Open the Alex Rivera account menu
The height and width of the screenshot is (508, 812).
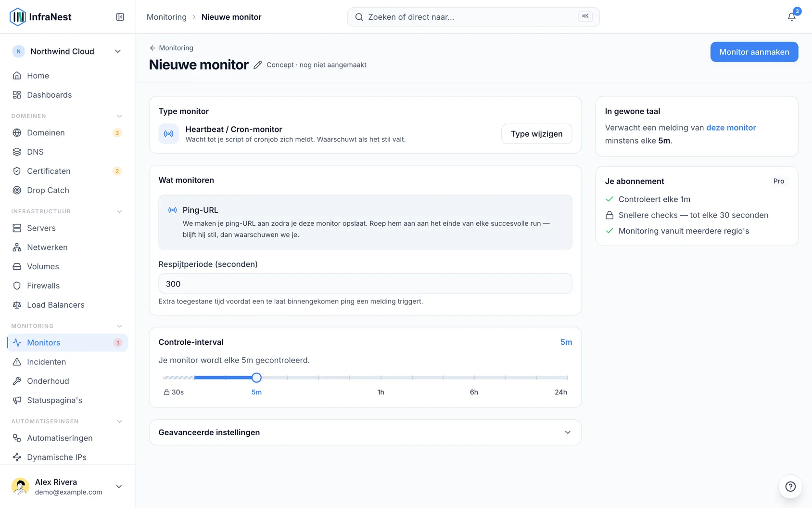67,486
